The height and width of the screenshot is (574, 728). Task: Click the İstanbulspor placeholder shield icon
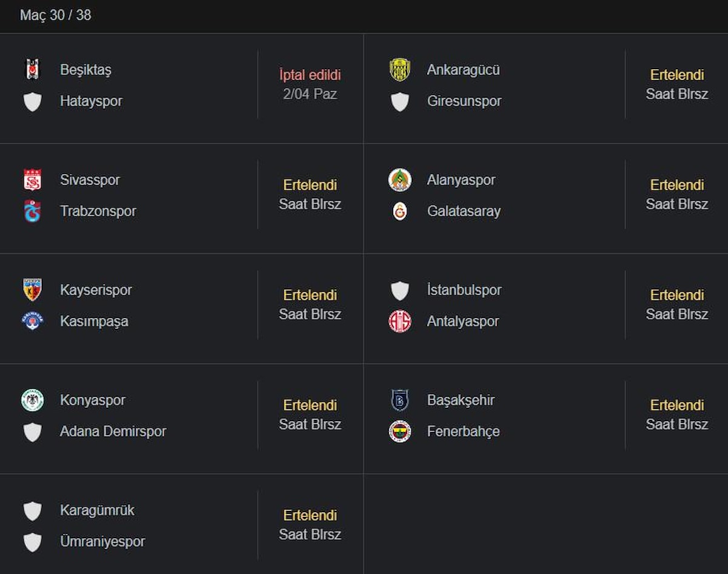click(400, 291)
